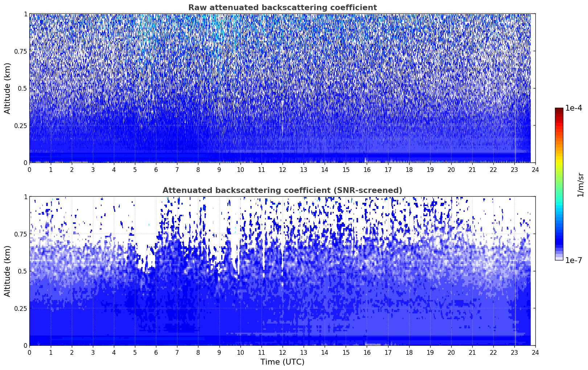Click the 'Attenuated backscattering coefficient (SNR-screened)' title
The image size is (588, 370).
point(282,190)
